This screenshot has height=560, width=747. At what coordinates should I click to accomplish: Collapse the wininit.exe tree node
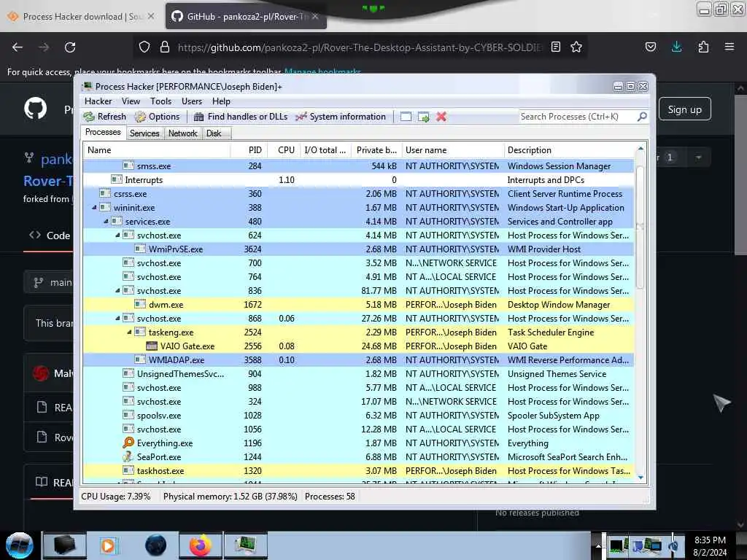point(94,208)
